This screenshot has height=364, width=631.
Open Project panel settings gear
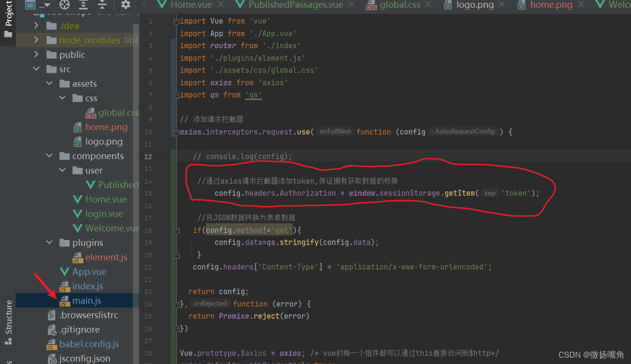pos(126,5)
